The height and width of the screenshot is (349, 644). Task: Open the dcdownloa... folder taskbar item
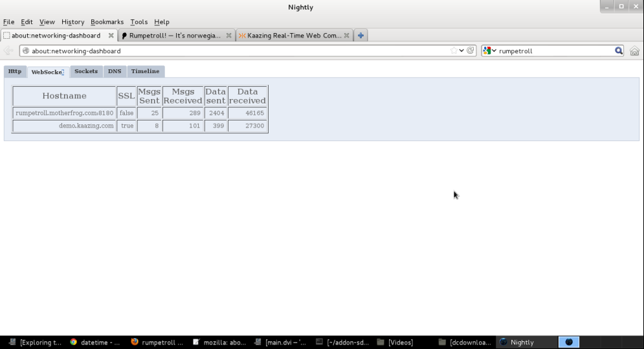[465, 343]
